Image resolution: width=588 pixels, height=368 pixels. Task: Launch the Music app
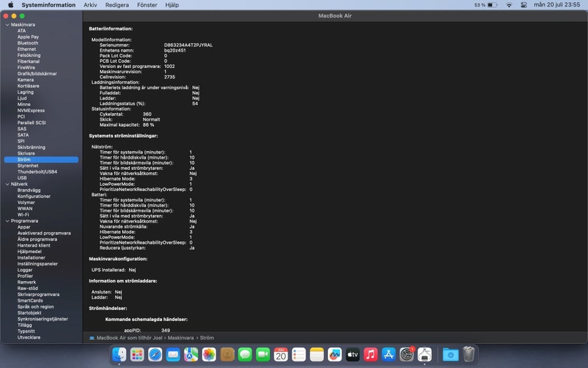tap(370, 354)
